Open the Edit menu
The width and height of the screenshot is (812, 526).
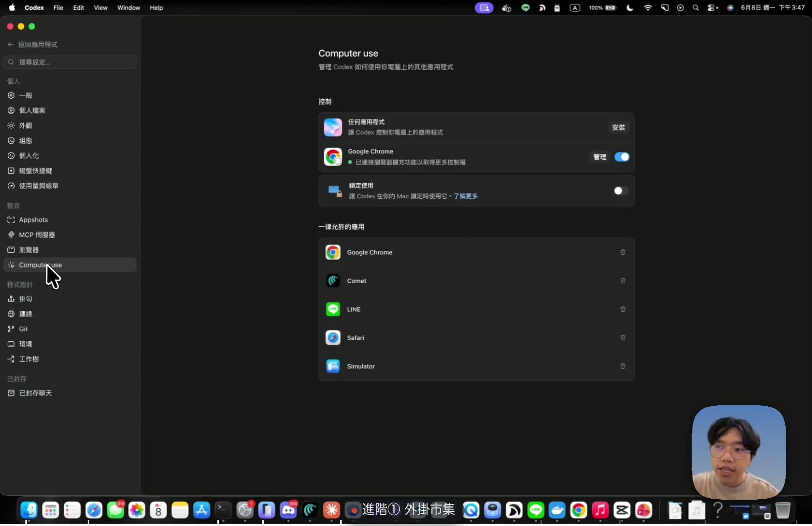tap(78, 8)
